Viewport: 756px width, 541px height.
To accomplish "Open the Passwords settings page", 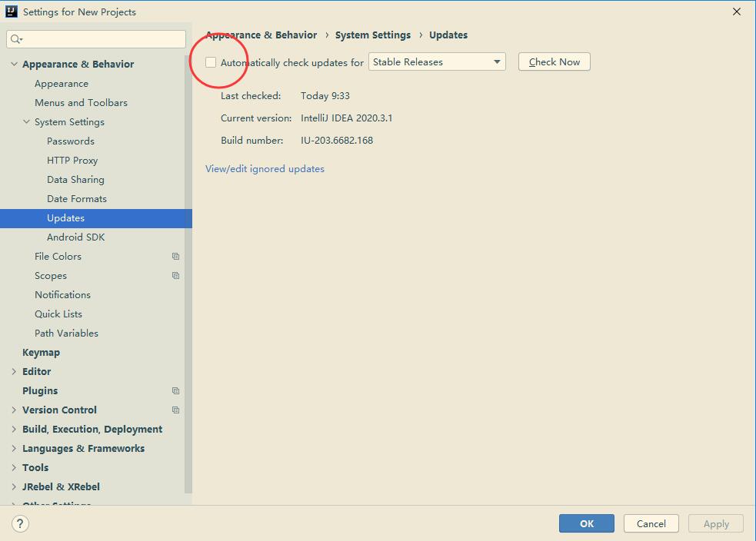I will [x=71, y=141].
